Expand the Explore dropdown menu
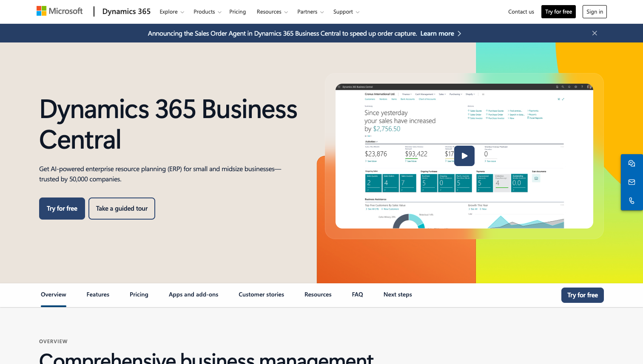 (172, 12)
